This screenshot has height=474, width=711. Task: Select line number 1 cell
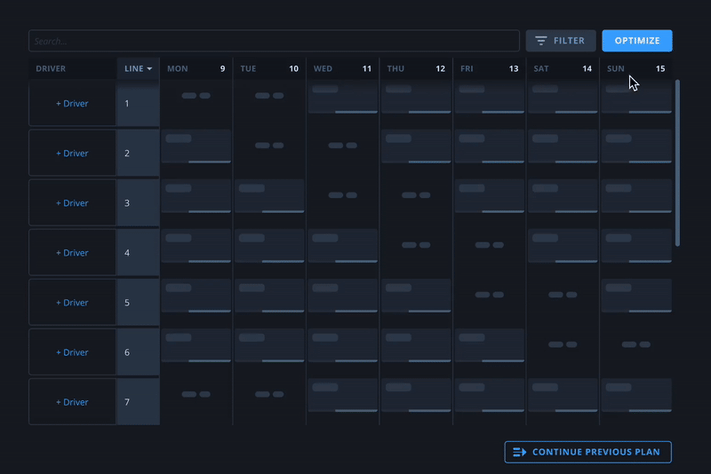(x=138, y=103)
